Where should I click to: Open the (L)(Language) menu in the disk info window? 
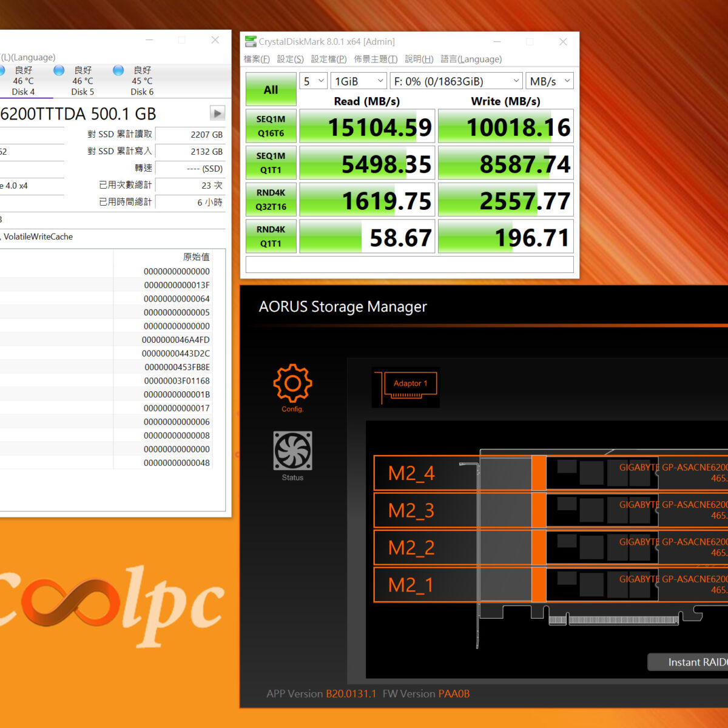pyautogui.click(x=28, y=57)
